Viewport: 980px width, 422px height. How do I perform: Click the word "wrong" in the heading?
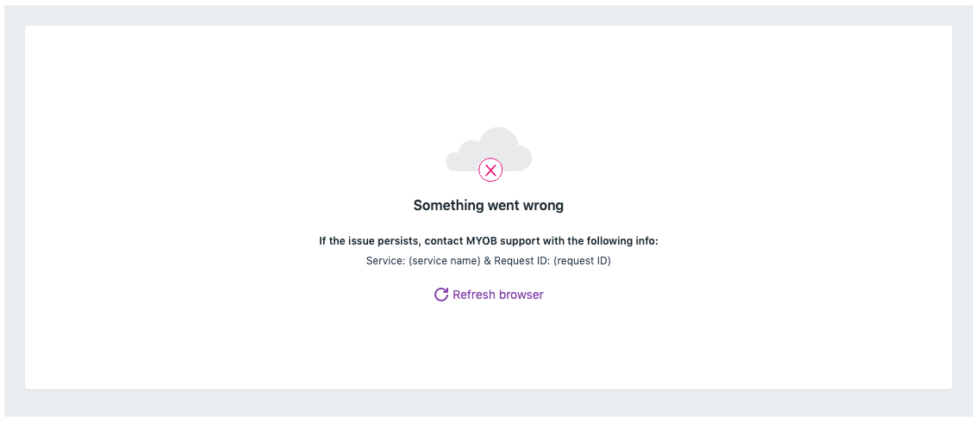click(545, 206)
